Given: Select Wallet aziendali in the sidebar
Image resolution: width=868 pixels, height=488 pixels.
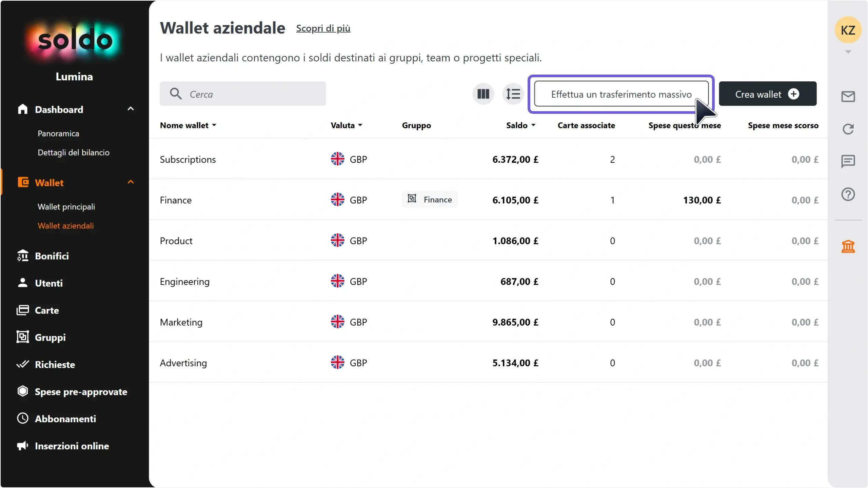Looking at the screenshot, I should [65, 226].
